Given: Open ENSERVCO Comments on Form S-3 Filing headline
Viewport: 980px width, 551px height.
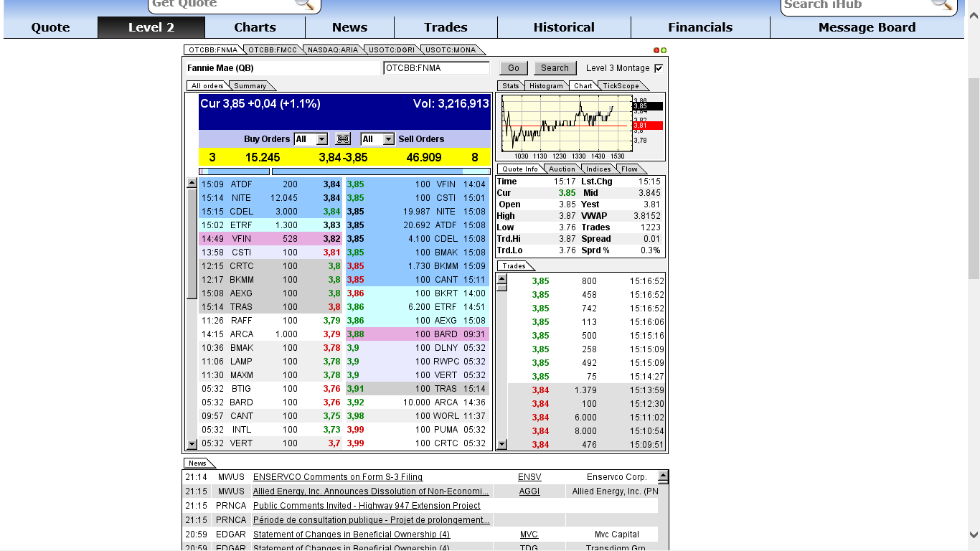Looking at the screenshot, I should [338, 477].
